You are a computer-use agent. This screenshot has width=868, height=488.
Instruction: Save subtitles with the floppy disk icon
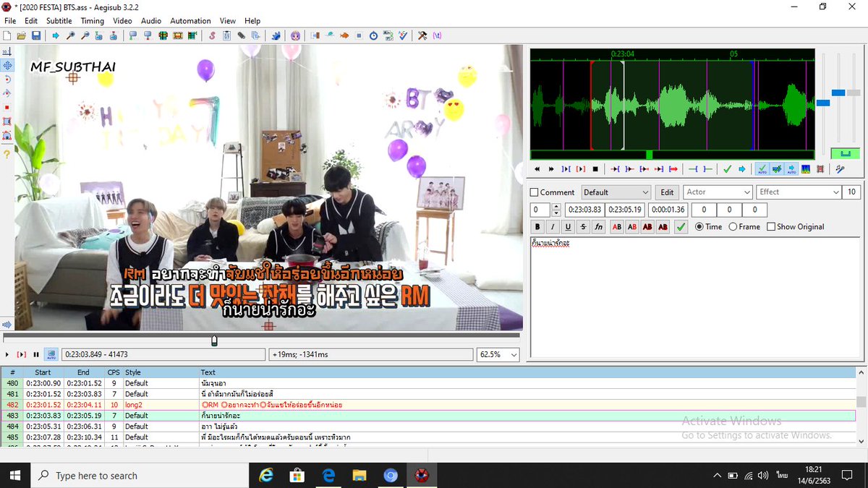[35, 35]
